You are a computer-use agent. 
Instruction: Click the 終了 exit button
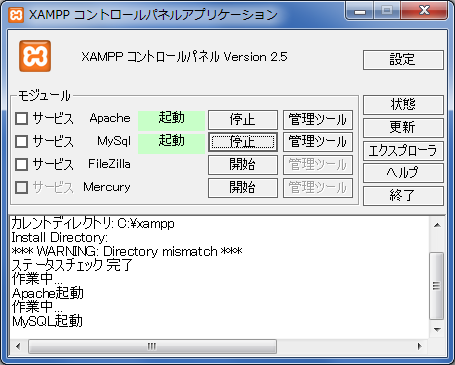(403, 196)
